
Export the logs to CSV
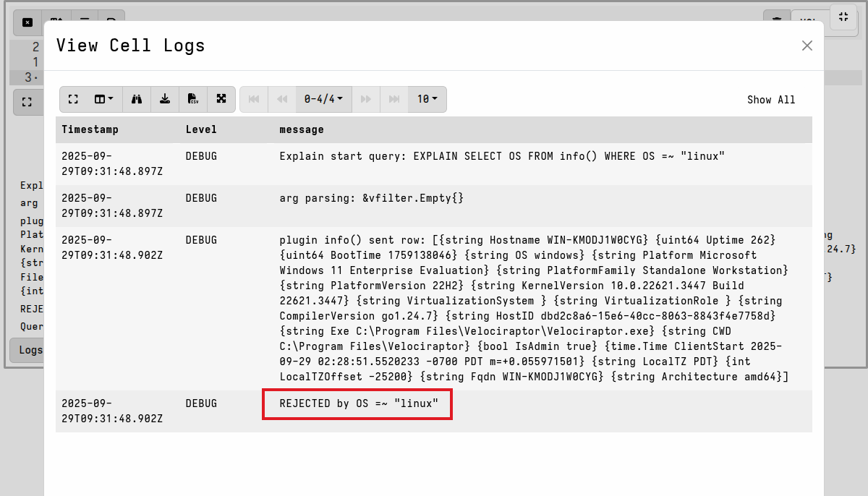coord(193,99)
